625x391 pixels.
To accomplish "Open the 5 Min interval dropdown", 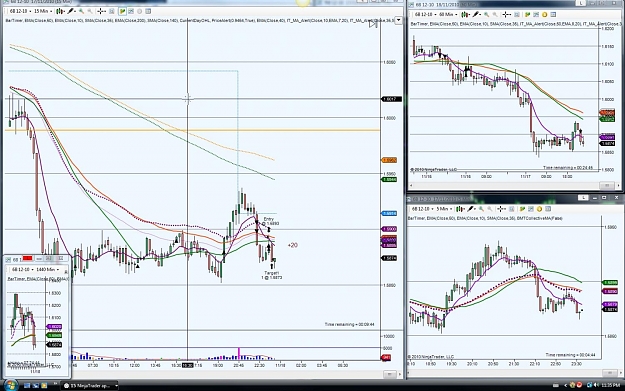I will pos(444,208).
